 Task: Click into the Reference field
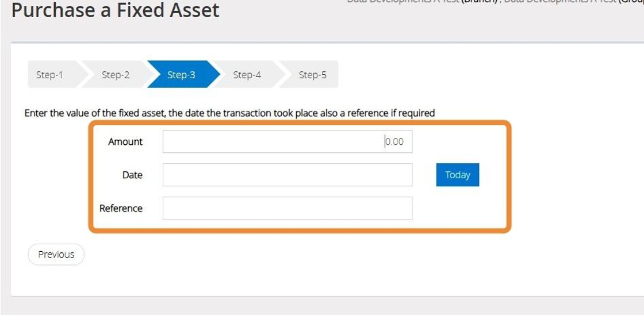(287, 208)
